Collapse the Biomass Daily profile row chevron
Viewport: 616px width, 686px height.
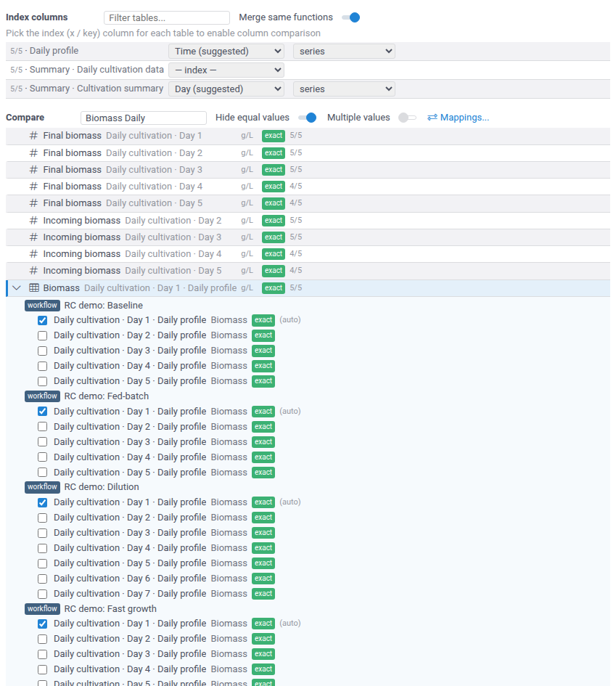coord(17,288)
